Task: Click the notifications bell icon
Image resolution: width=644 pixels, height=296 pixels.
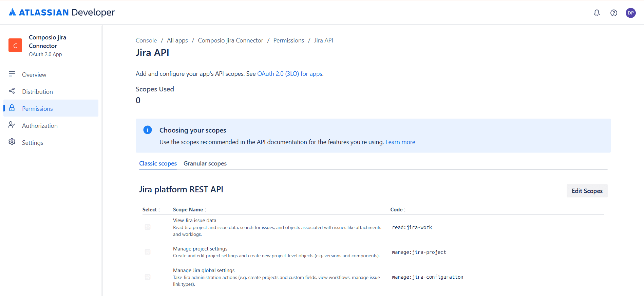Action: point(596,13)
